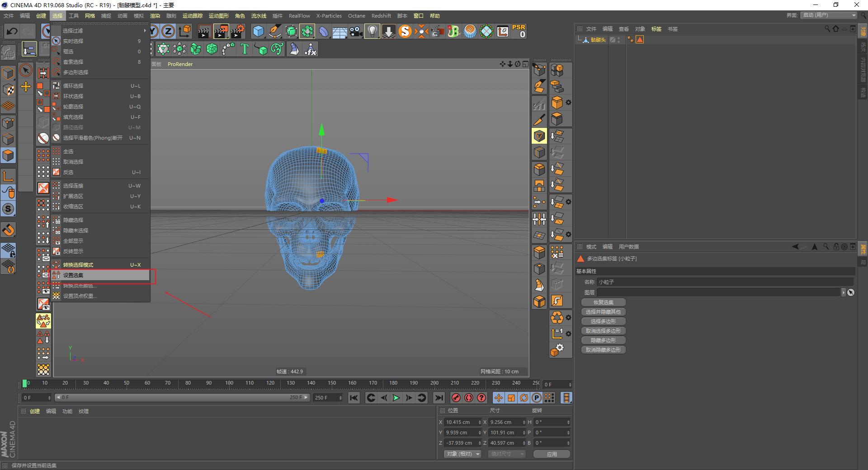868x470 pixels.
Task: Open the Render to Picture Viewer icon
Action: coord(222,31)
